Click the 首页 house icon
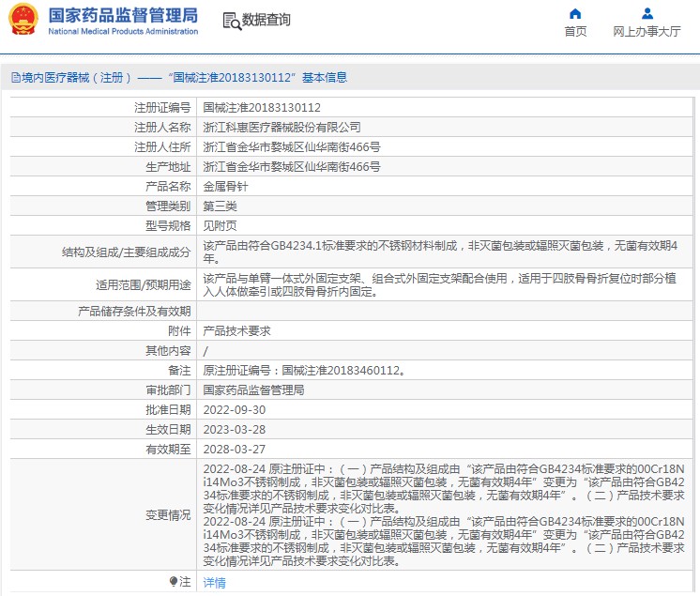 pyautogui.click(x=575, y=13)
